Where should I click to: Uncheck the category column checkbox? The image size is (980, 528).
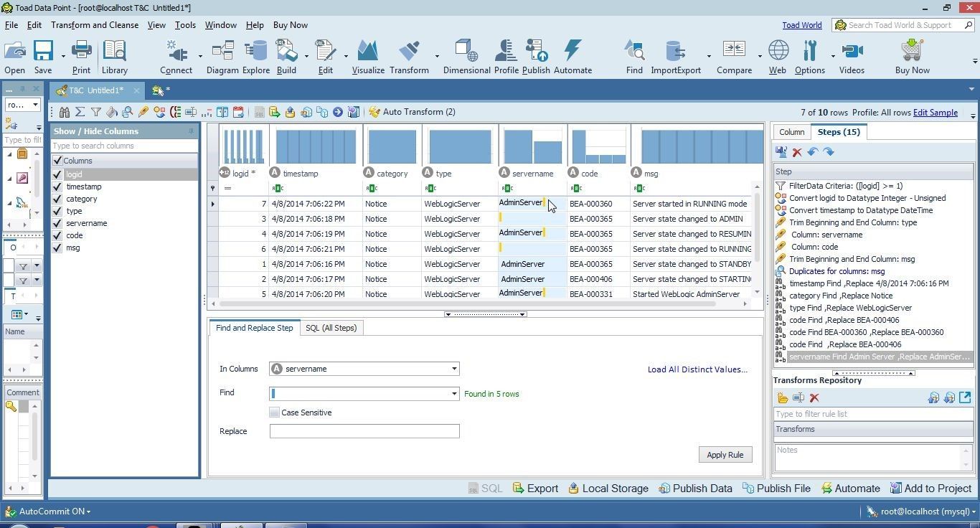57,199
